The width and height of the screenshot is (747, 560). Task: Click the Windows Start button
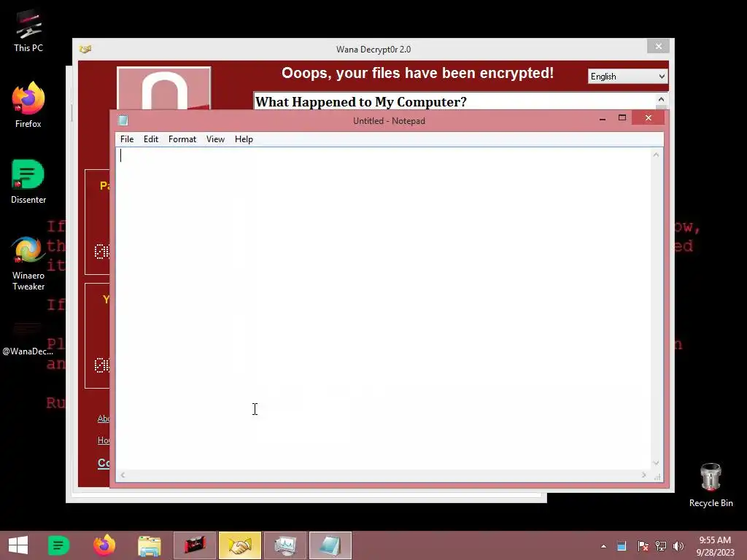coord(18,545)
